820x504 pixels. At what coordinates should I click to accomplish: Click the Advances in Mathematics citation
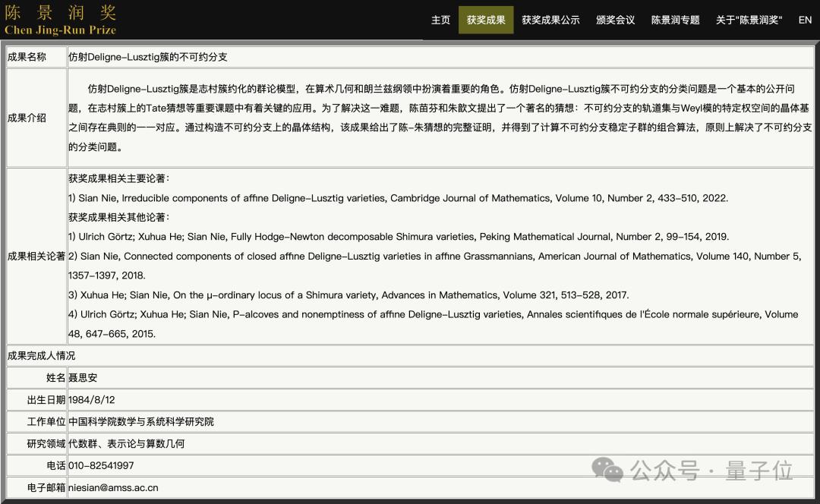(x=348, y=295)
